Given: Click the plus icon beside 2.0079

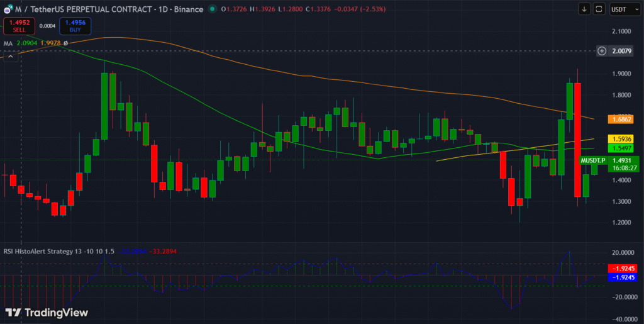Looking at the screenshot, I should [602, 51].
